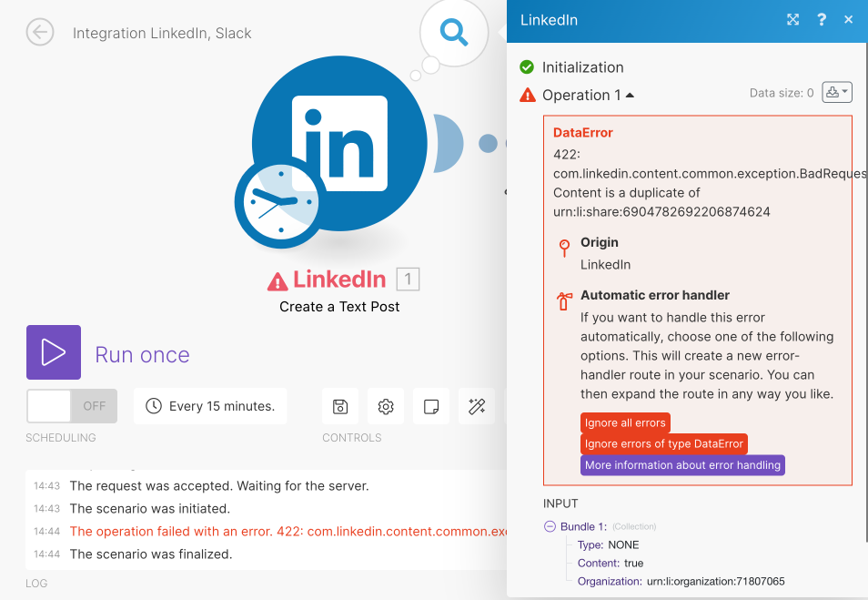The image size is (868, 600).
Task: Go back using the arrow icon
Action: (x=40, y=32)
